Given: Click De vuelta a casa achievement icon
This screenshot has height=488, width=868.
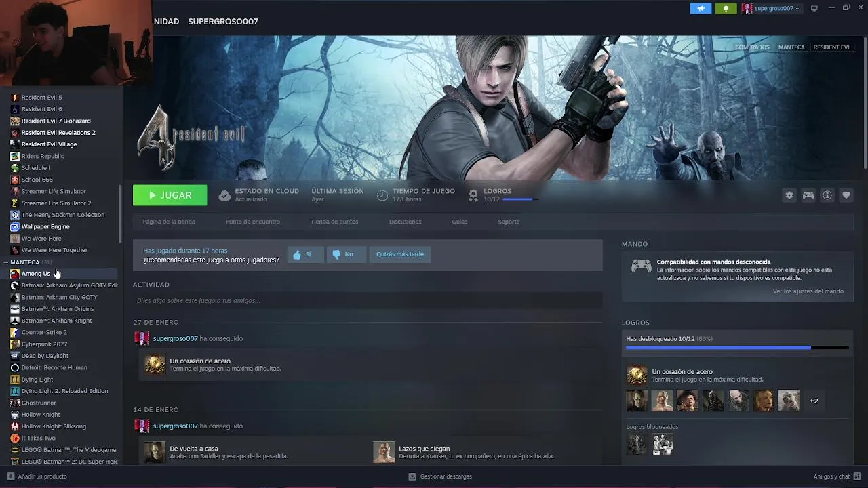Looking at the screenshot, I should click(155, 452).
